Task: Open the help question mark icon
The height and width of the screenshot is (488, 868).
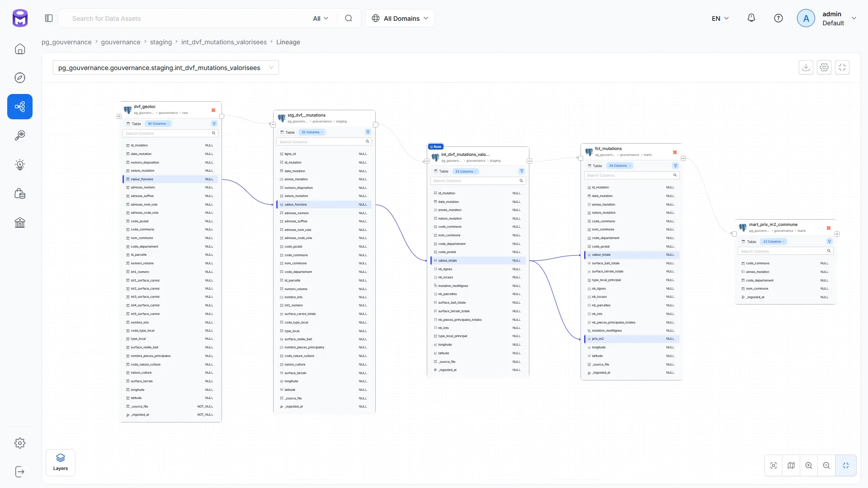Action: pos(778,18)
